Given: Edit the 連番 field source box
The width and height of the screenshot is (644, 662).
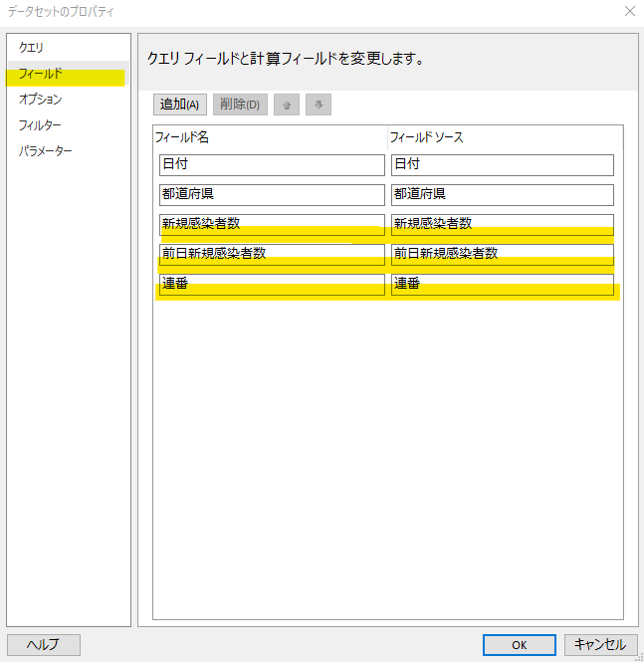Looking at the screenshot, I should click(x=502, y=285).
